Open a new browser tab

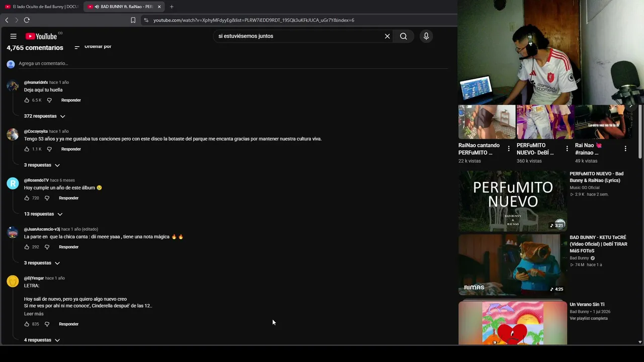point(172,7)
